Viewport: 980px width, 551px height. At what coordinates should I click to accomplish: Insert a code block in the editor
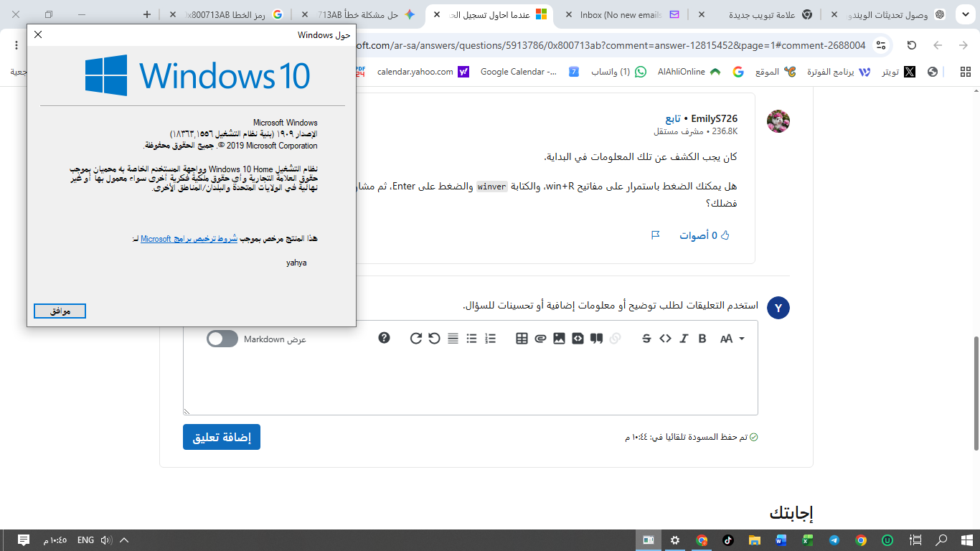[x=578, y=339]
